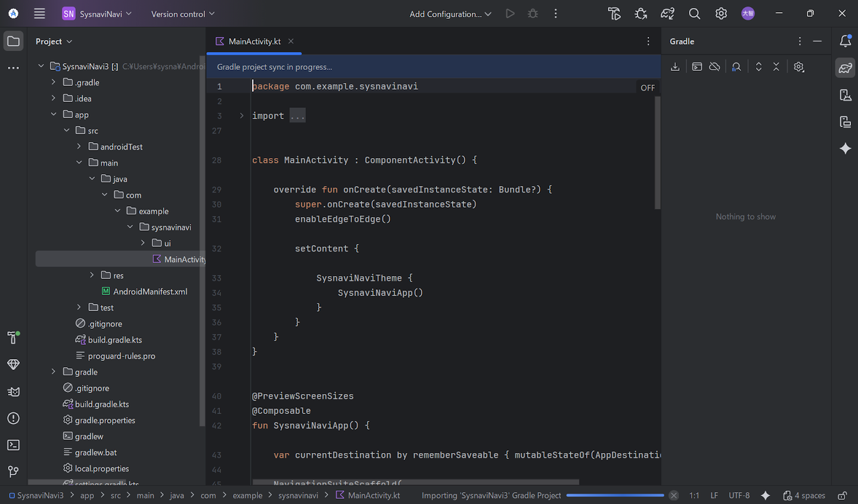This screenshot has width=858, height=504.
Task: Open the Add Configuration dropdown
Action: pyautogui.click(x=450, y=14)
